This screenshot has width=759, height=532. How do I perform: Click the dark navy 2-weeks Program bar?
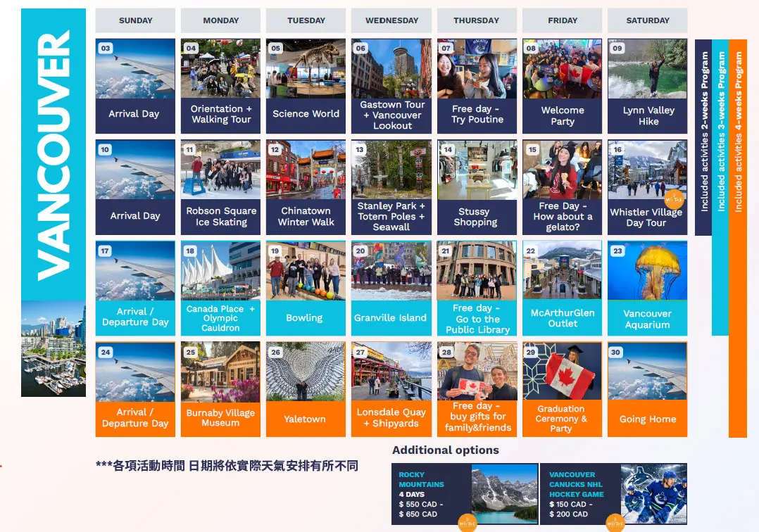703,137
